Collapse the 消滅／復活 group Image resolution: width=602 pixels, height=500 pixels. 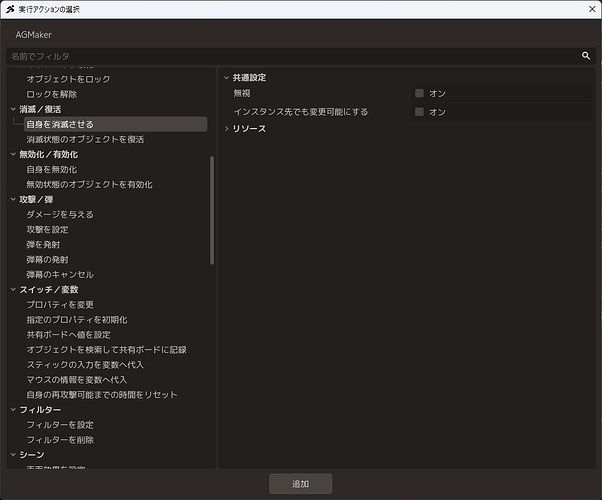13,109
